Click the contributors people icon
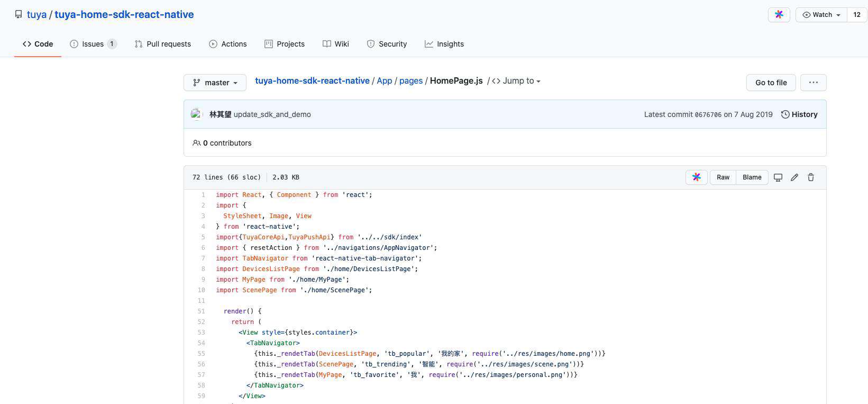The width and height of the screenshot is (868, 404). click(x=197, y=143)
